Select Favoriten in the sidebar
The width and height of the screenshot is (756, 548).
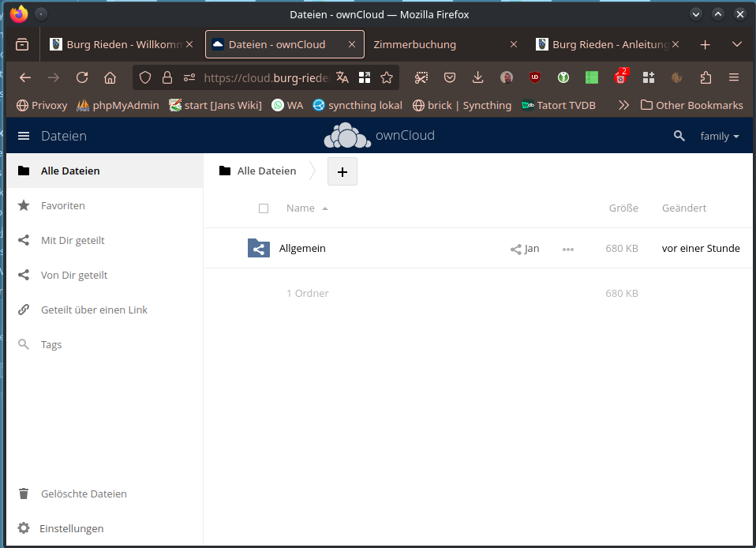click(63, 205)
